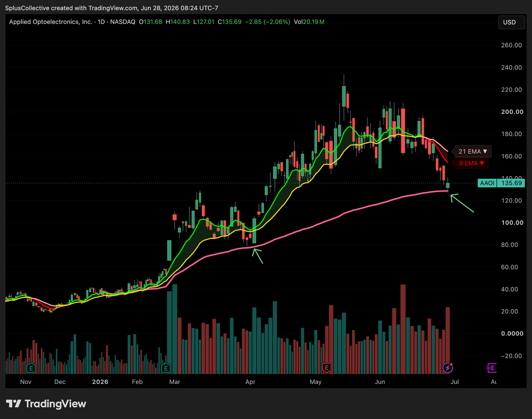
Task: Open the red earnings E marker in May
Action: click(327, 368)
